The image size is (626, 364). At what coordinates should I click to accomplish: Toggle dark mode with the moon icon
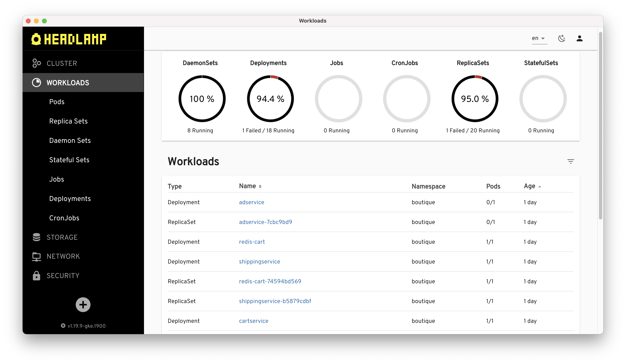point(562,38)
